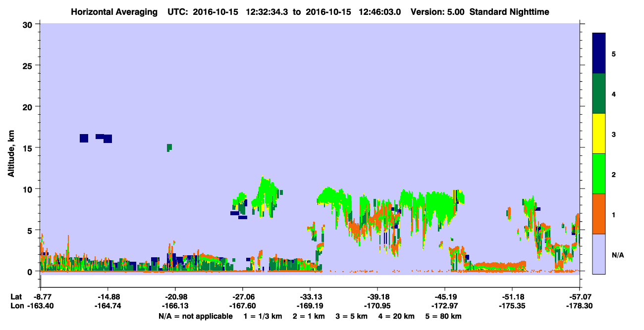
Task: Click the longitude value '-172.97'
Action: (445, 306)
